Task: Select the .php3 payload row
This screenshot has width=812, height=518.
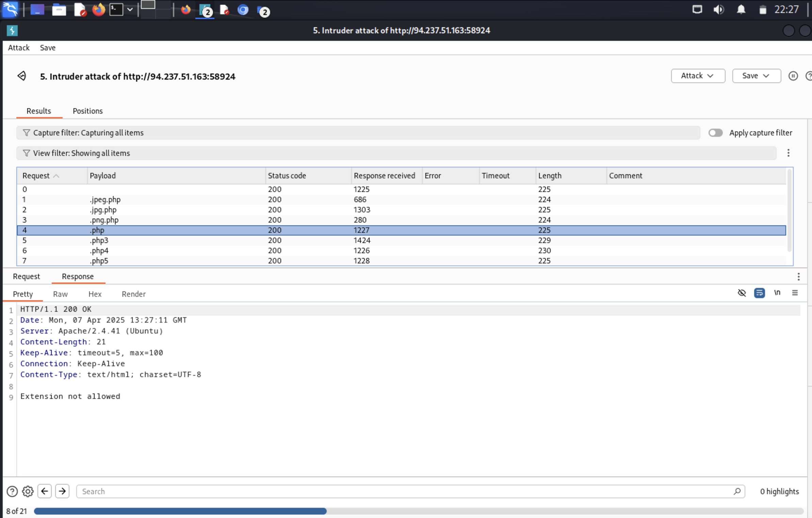Action: tap(402, 240)
